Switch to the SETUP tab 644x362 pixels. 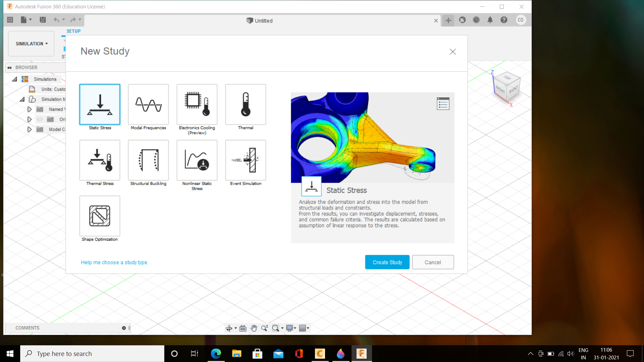73,31
